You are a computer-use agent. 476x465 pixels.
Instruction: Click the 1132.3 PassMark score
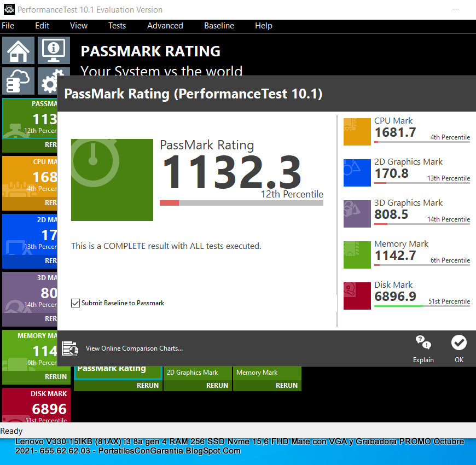(x=231, y=172)
